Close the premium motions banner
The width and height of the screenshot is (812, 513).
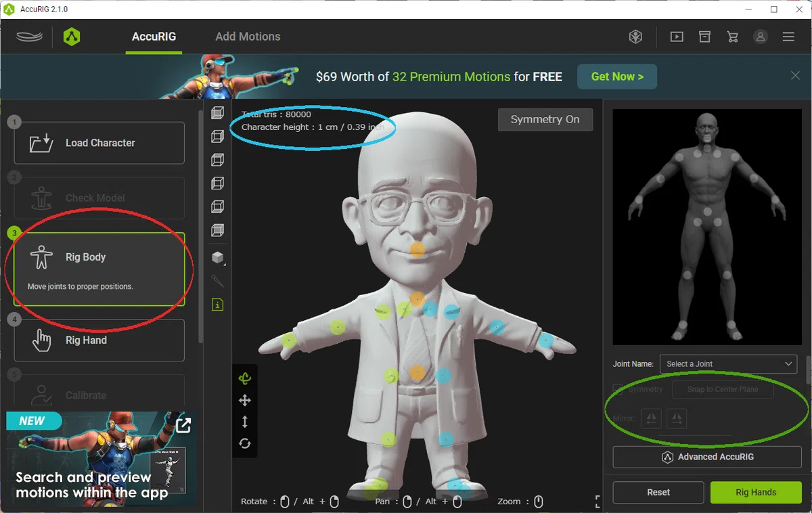(x=795, y=76)
